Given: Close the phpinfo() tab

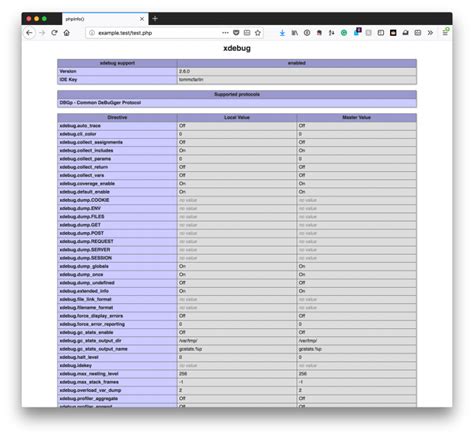Looking at the screenshot, I should (x=142, y=19).
